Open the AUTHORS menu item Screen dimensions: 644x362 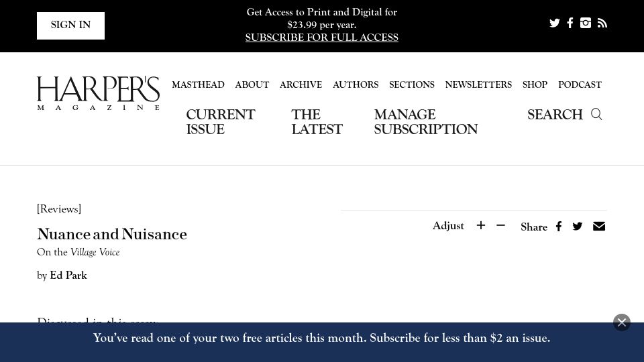click(356, 84)
